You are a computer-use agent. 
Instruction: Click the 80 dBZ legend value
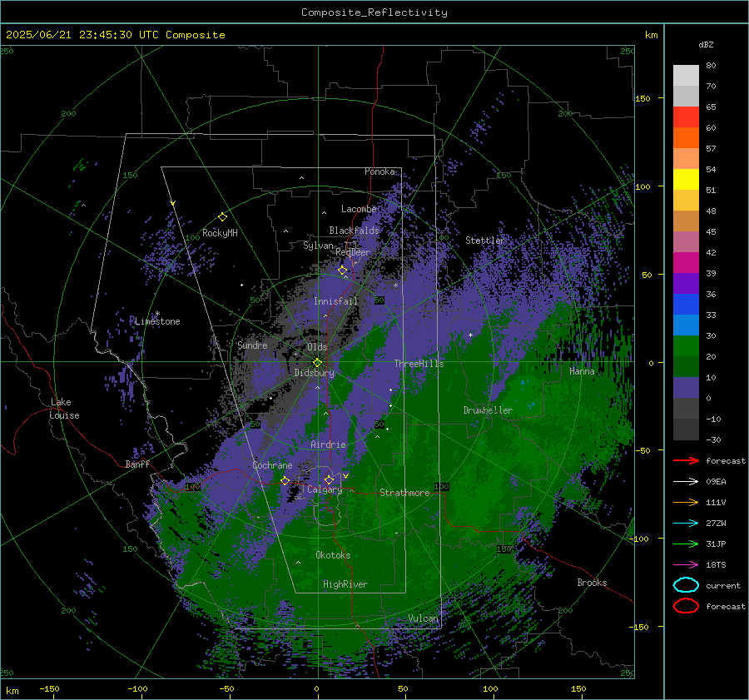pyautogui.click(x=711, y=66)
